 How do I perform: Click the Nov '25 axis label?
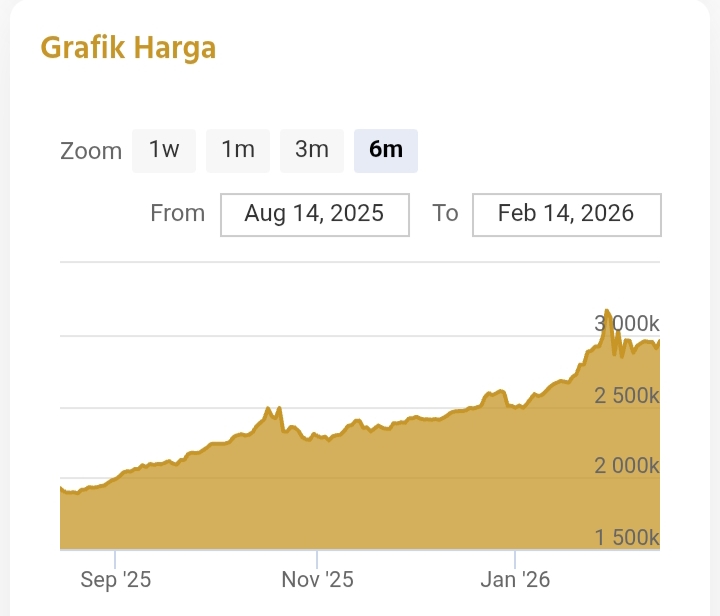[317, 580]
